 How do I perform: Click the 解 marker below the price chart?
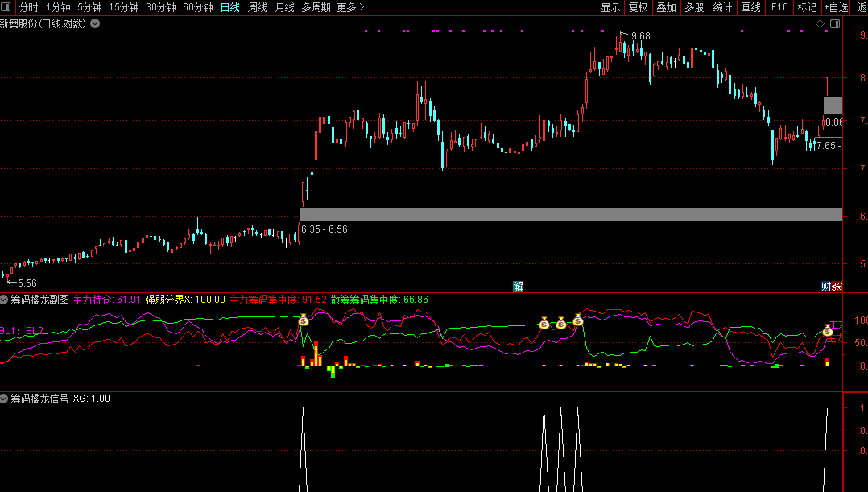518,286
